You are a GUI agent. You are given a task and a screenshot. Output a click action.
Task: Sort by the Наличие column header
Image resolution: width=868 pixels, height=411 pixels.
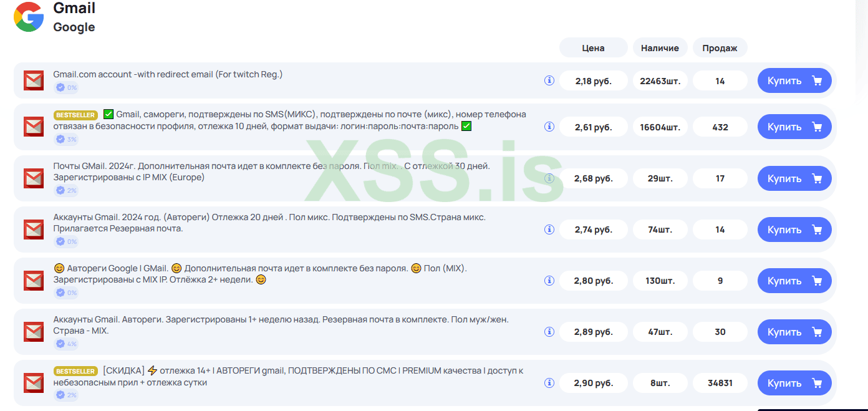pyautogui.click(x=660, y=48)
